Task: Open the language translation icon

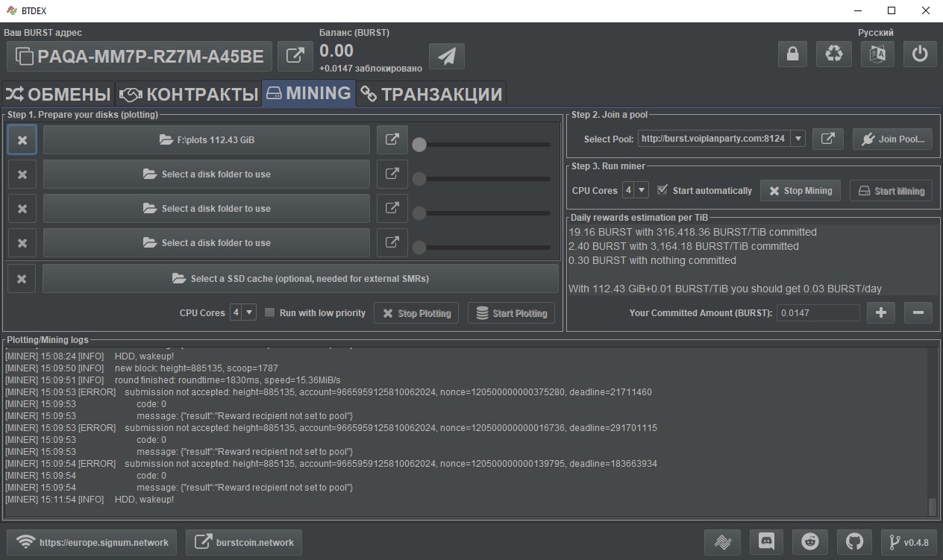Action: tap(877, 54)
